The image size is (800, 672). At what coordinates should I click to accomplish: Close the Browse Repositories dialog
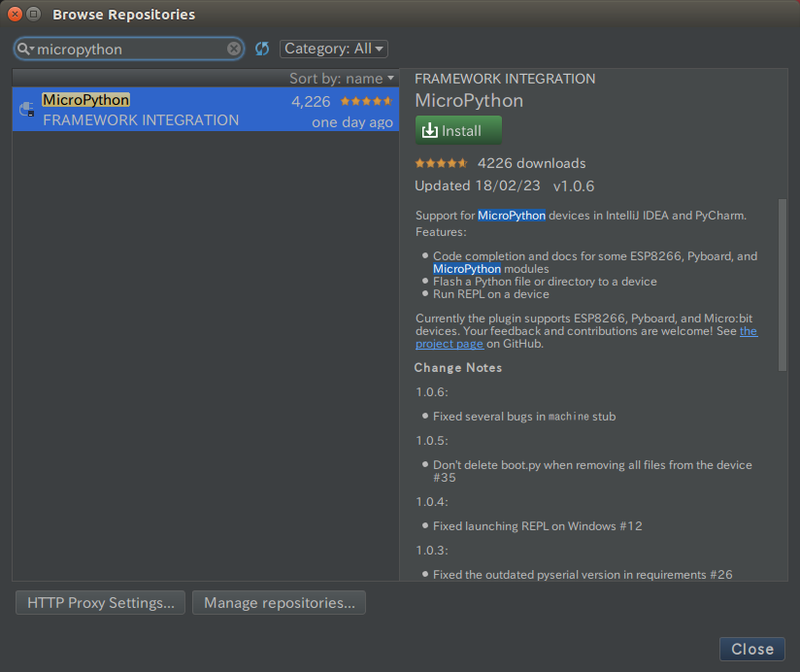click(752, 649)
